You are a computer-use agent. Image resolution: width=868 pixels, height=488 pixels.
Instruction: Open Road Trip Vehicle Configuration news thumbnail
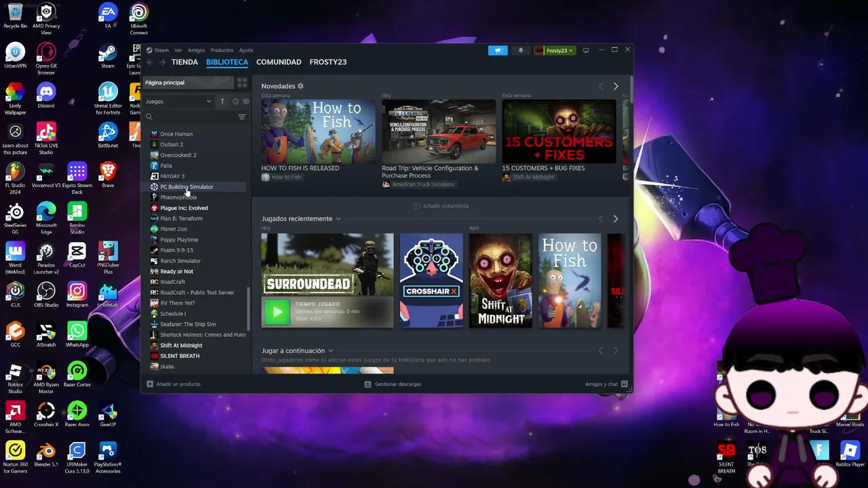click(x=439, y=131)
